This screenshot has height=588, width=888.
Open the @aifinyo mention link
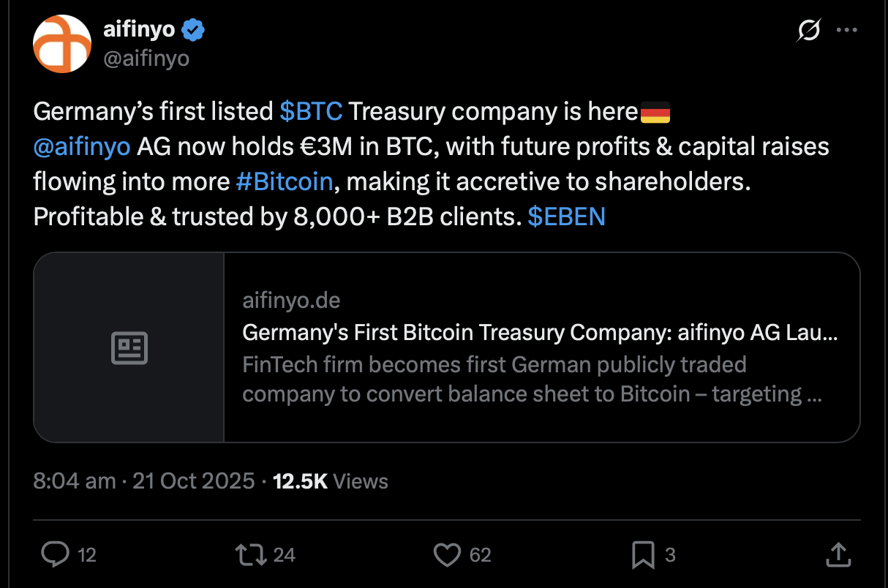[82, 146]
